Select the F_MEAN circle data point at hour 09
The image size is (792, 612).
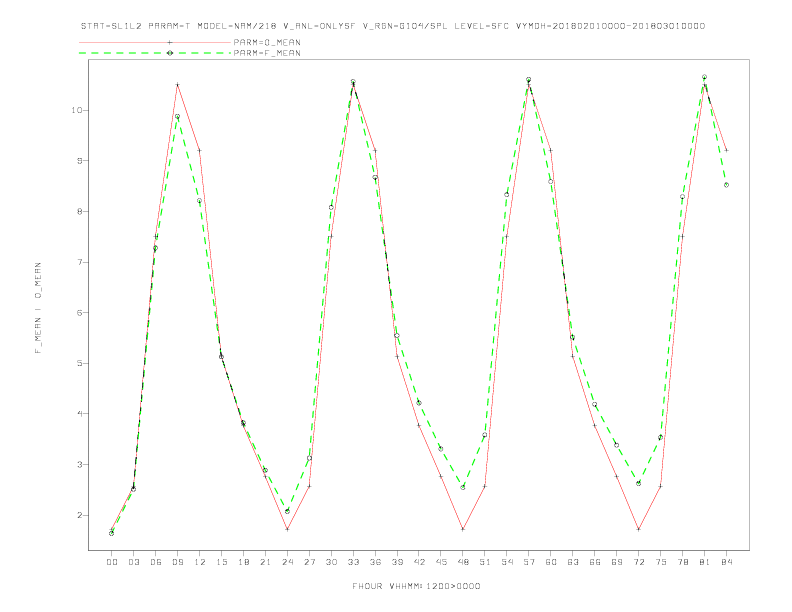[x=177, y=116]
